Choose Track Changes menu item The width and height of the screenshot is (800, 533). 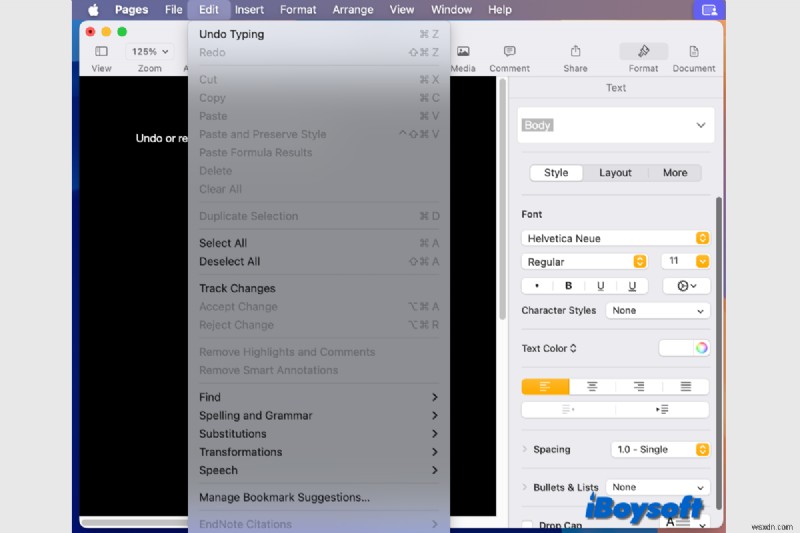pyautogui.click(x=319, y=289)
